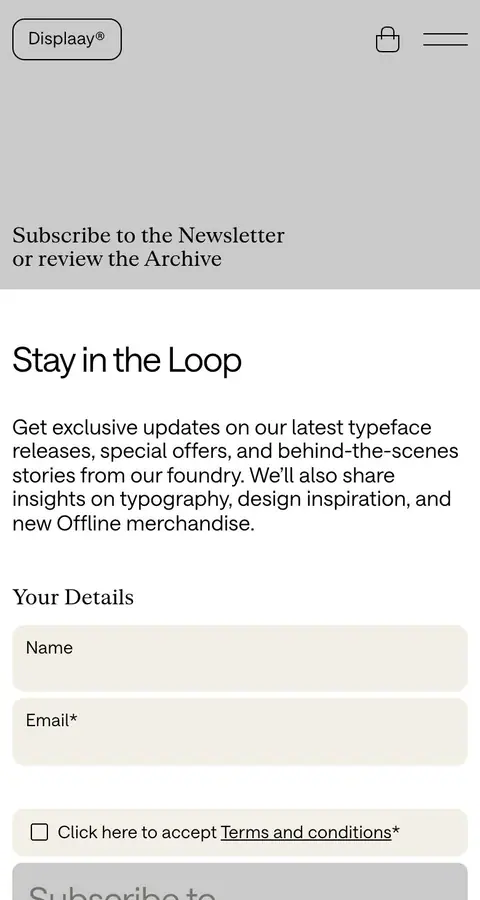Follow the Terms and conditions link

coord(306,832)
